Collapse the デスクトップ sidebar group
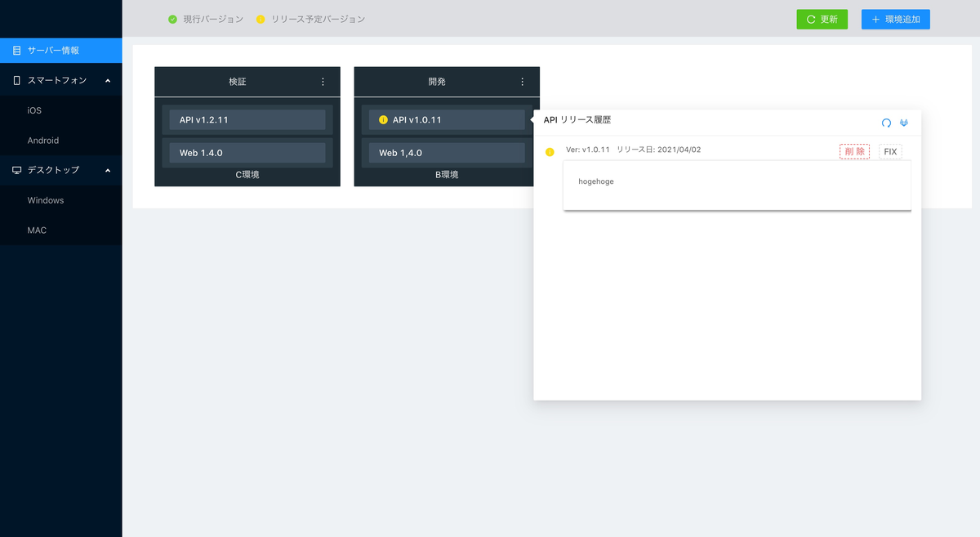Viewport: 980px width, 537px height. (61, 170)
